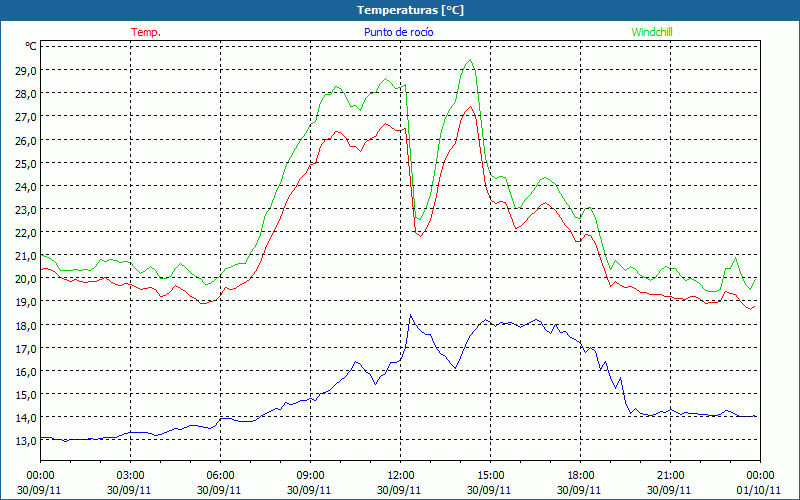This screenshot has width=800, height=500.
Task: Select the red 'Temp.' legend label
Action: pos(146,32)
